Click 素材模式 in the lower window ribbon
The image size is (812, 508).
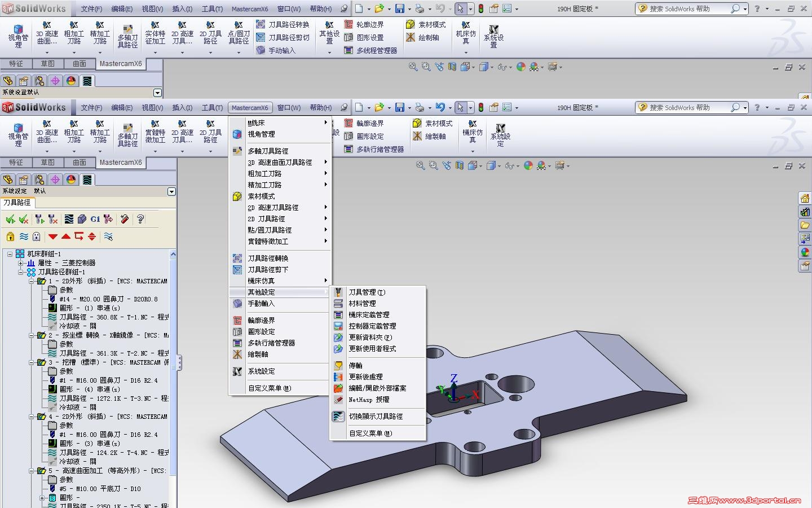[433, 124]
